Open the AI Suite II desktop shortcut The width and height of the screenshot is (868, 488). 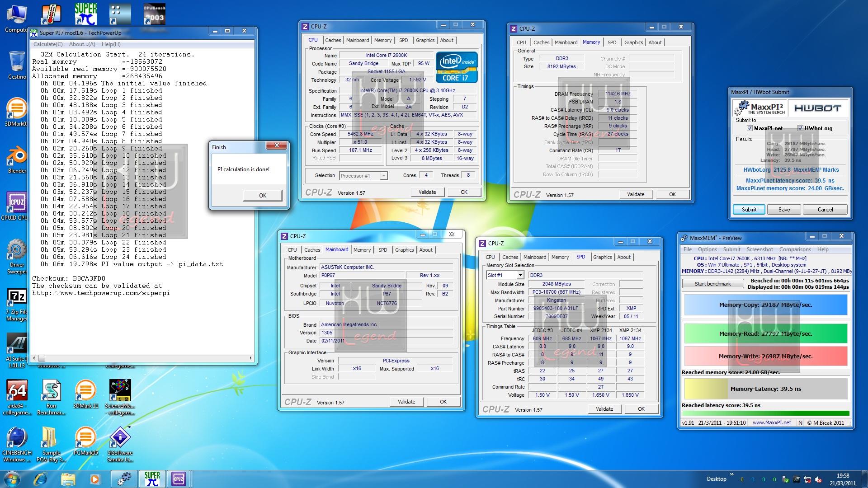17,351
